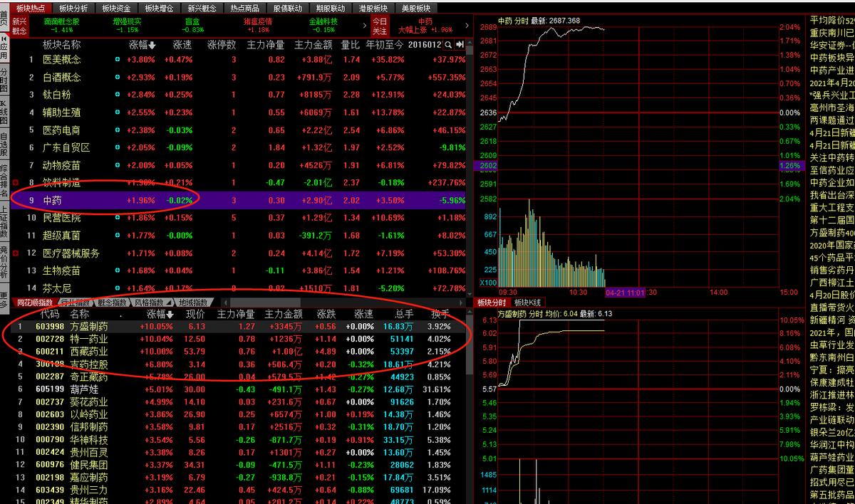855x504 pixels.
Task: Click the right chevron after 中药 today's focus
Action: [x=467, y=26]
